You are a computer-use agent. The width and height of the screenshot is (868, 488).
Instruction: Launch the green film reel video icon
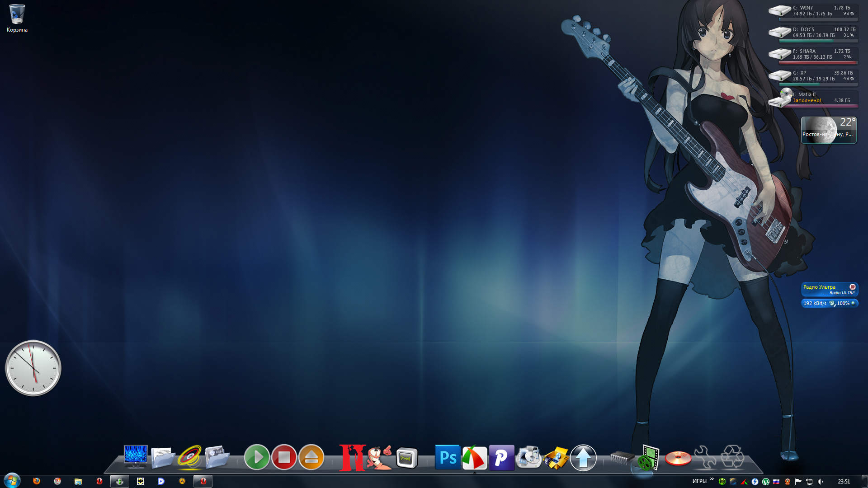click(x=649, y=457)
